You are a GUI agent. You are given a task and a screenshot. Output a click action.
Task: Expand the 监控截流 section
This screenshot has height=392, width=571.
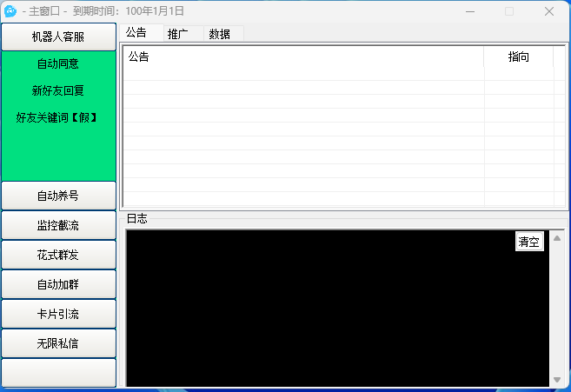click(58, 225)
